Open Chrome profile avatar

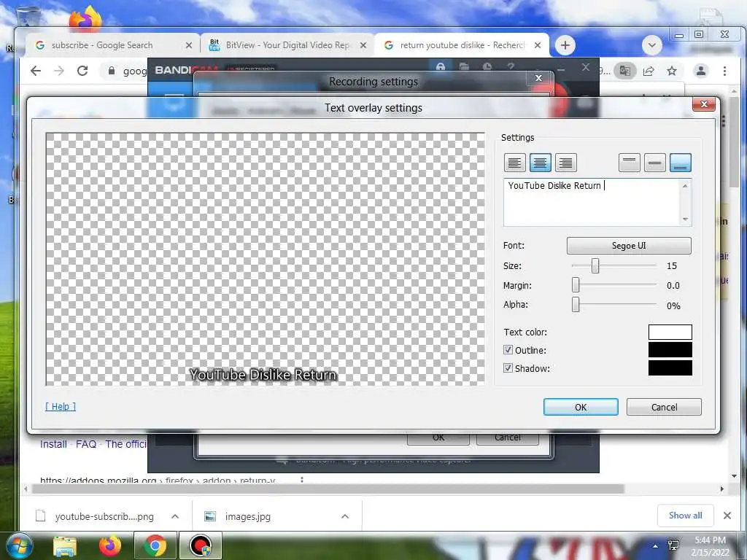tap(701, 71)
